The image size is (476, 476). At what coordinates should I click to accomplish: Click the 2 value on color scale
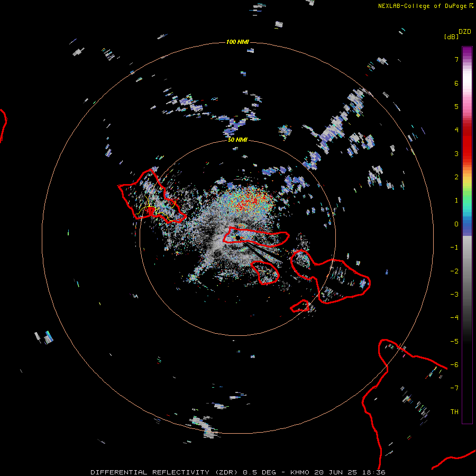[456, 177]
